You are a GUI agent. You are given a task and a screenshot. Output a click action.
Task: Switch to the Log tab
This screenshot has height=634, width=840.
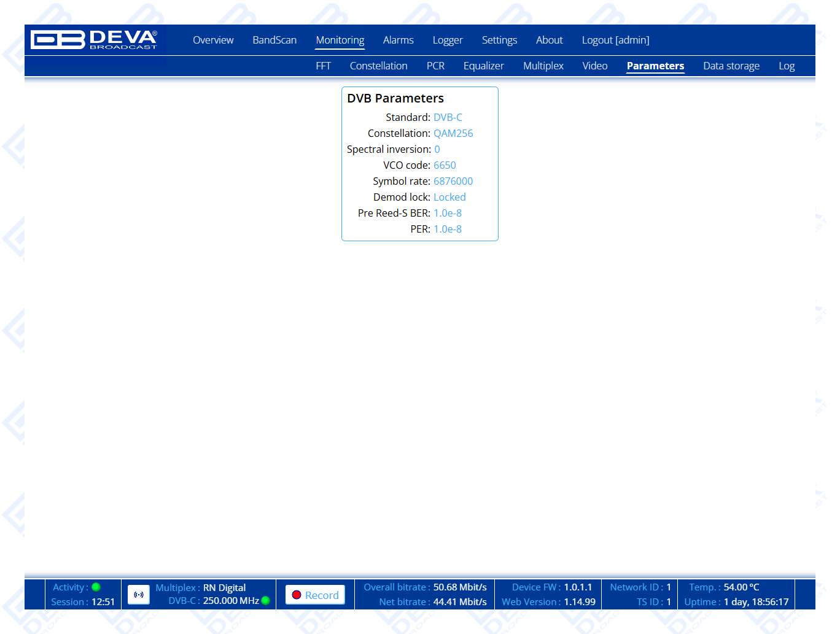786,66
